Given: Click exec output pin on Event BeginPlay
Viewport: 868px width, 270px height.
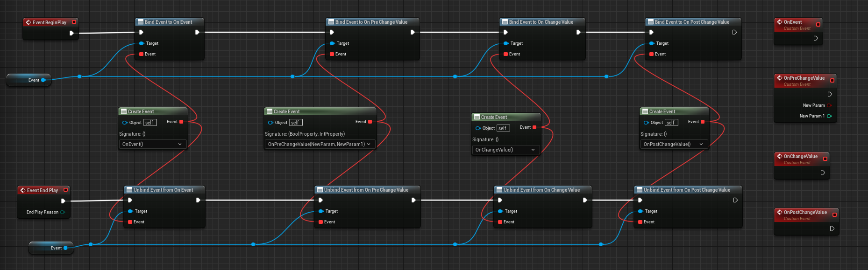Looking at the screenshot, I should pyautogui.click(x=71, y=33).
